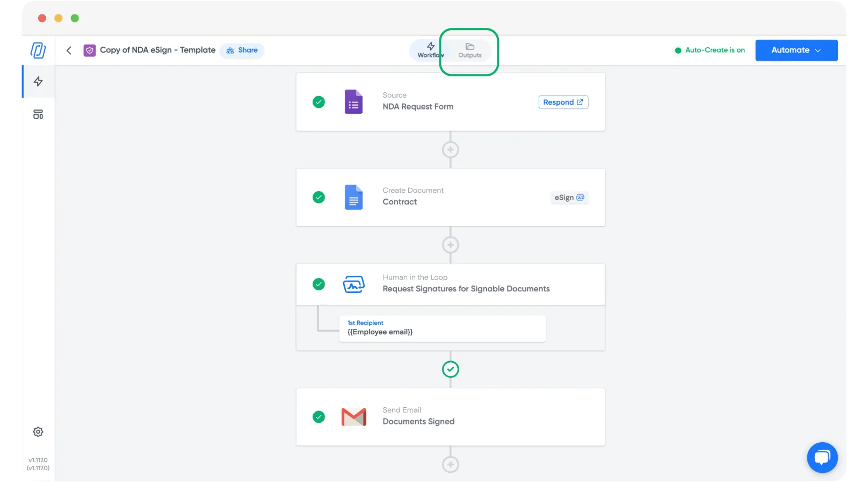
Task: Click the version number v1.117.0 text
Action: click(x=38, y=465)
